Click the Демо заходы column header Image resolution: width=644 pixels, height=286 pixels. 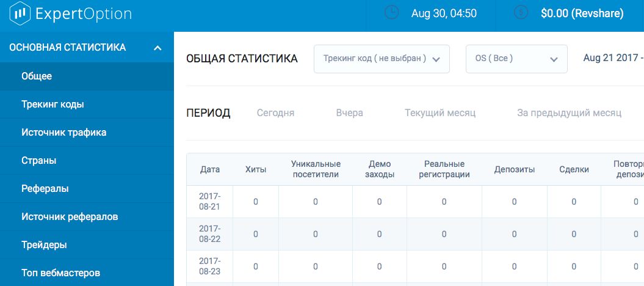tap(380, 169)
